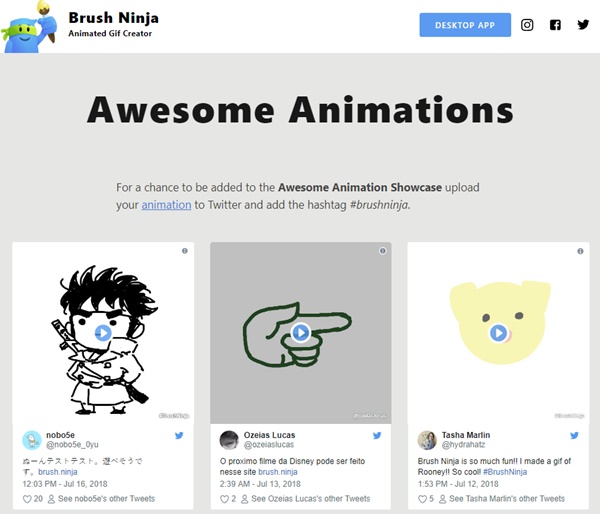Open the Instagram icon in header
Image resolution: width=600 pixels, height=514 pixels.
click(527, 25)
